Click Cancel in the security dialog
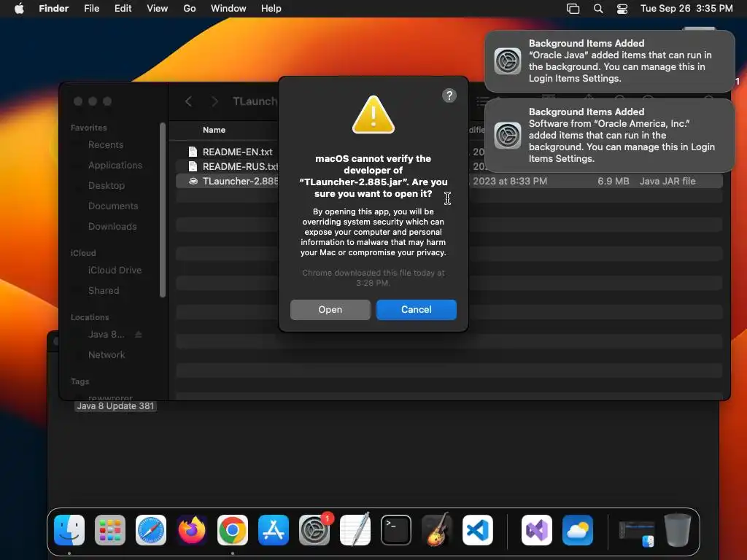The width and height of the screenshot is (747, 560). click(x=417, y=309)
